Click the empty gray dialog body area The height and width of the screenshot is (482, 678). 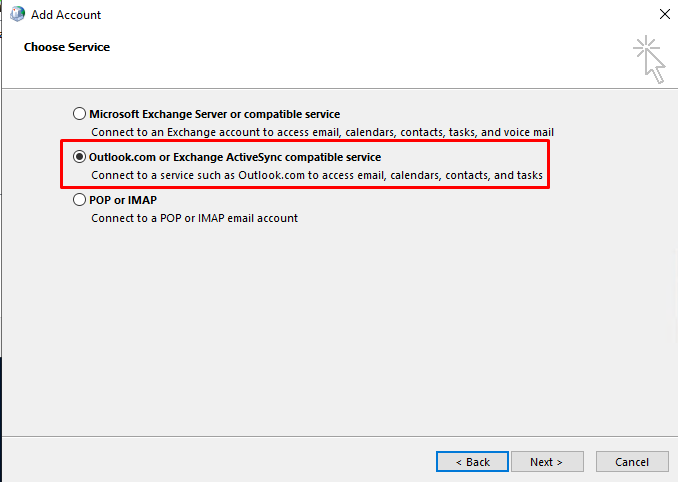coord(337,329)
